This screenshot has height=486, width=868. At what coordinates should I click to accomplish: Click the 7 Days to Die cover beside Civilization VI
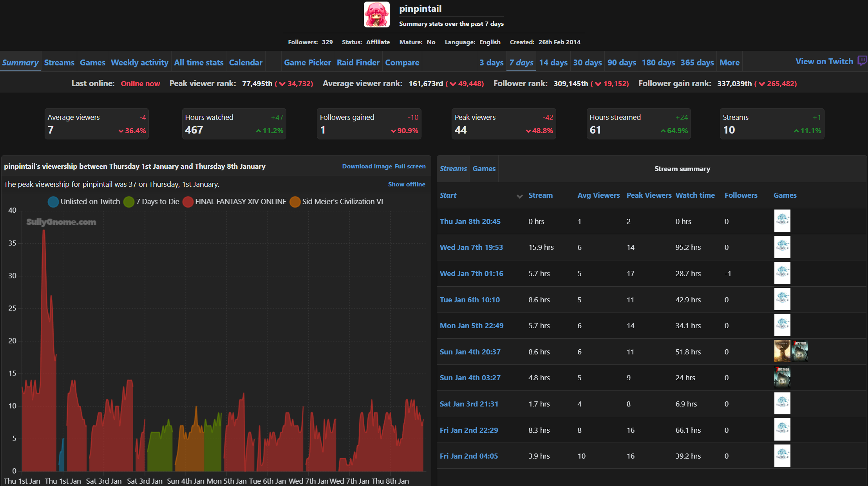point(799,351)
